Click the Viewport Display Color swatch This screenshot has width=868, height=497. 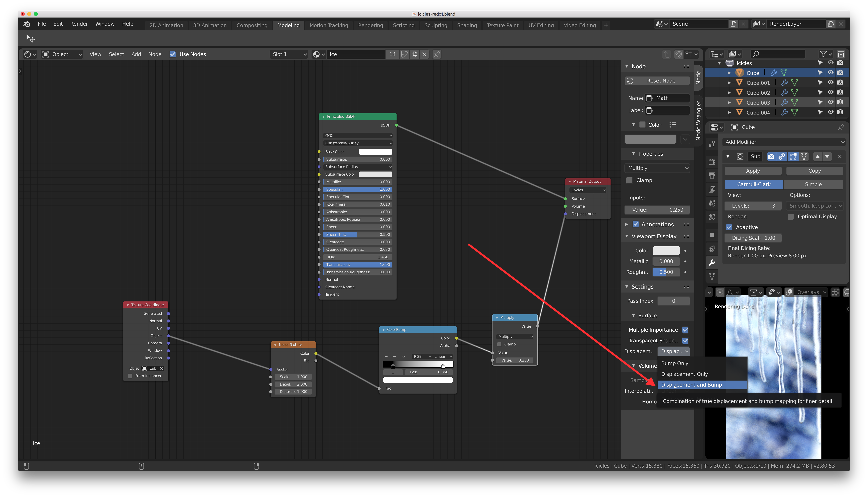tap(666, 251)
